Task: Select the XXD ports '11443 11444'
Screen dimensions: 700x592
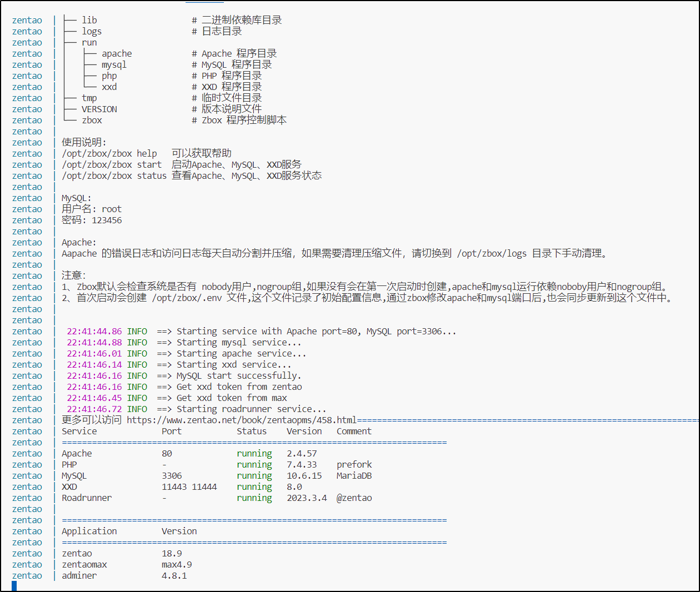Action: (x=189, y=486)
